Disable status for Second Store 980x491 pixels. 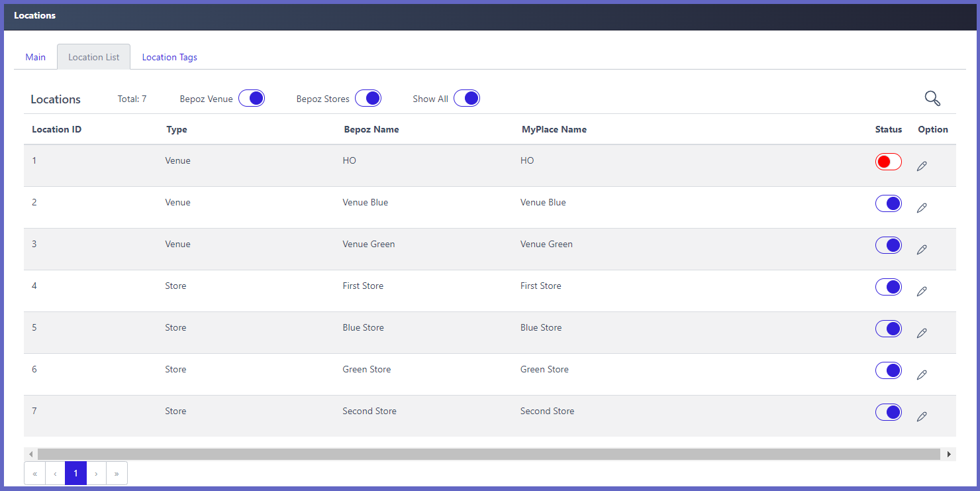point(889,412)
